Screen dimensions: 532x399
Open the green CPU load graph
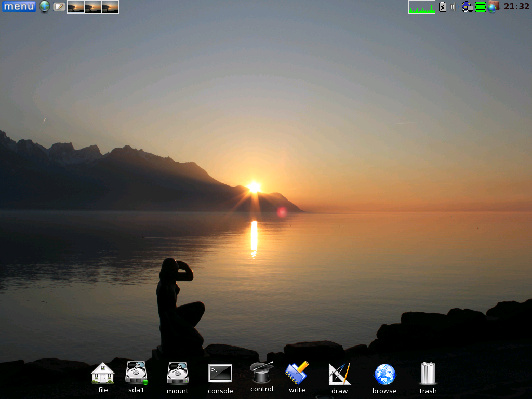click(x=422, y=7)
